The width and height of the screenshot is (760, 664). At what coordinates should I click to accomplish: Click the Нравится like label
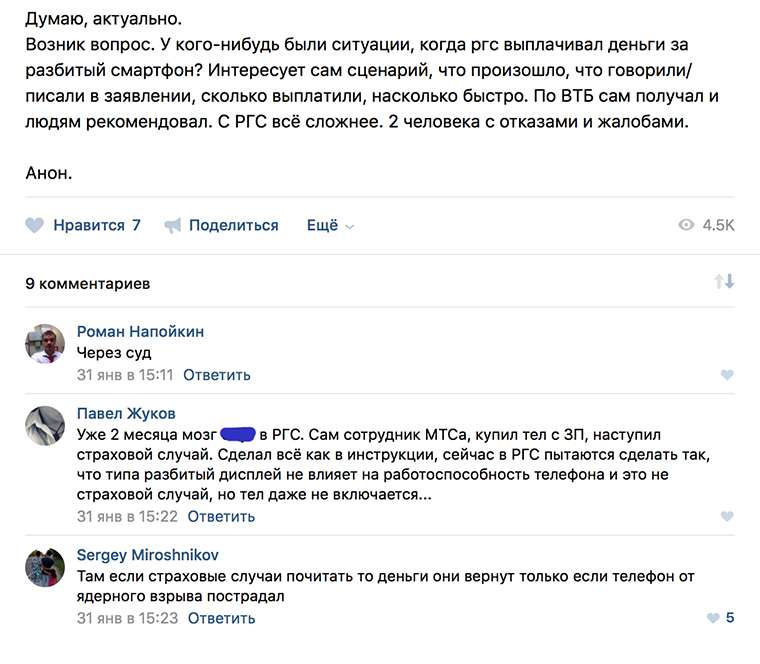click(x=89, y=226)
